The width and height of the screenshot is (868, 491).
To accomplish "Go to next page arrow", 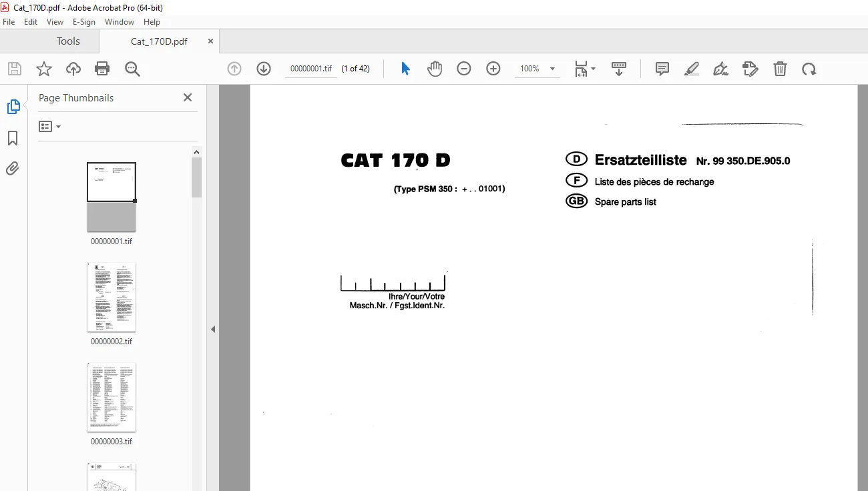I will pos(264,69).
